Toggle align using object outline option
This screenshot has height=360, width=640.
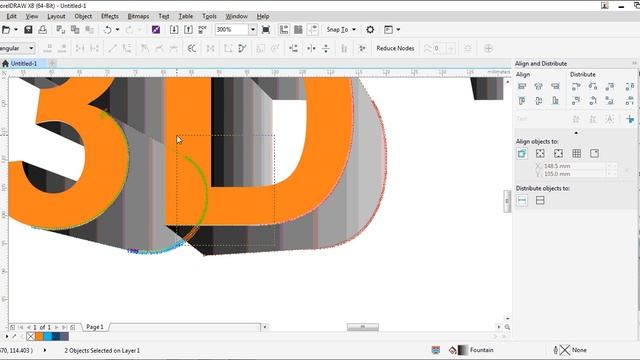pos(630,119)
